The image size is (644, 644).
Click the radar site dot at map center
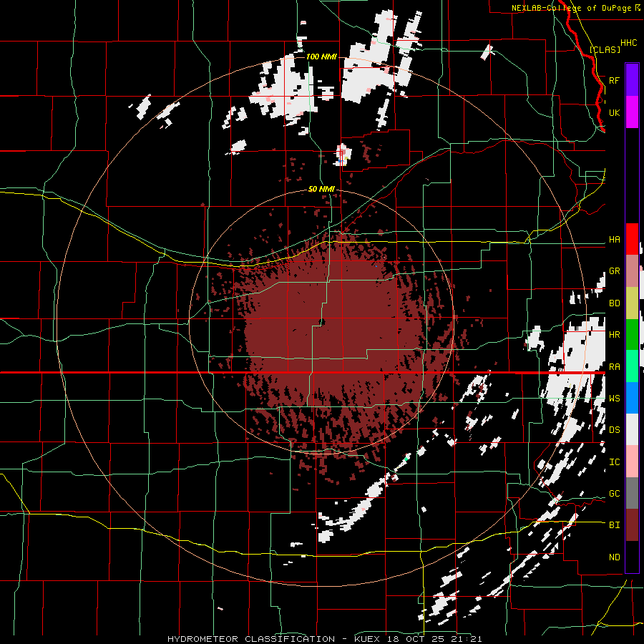click(322, 322)
